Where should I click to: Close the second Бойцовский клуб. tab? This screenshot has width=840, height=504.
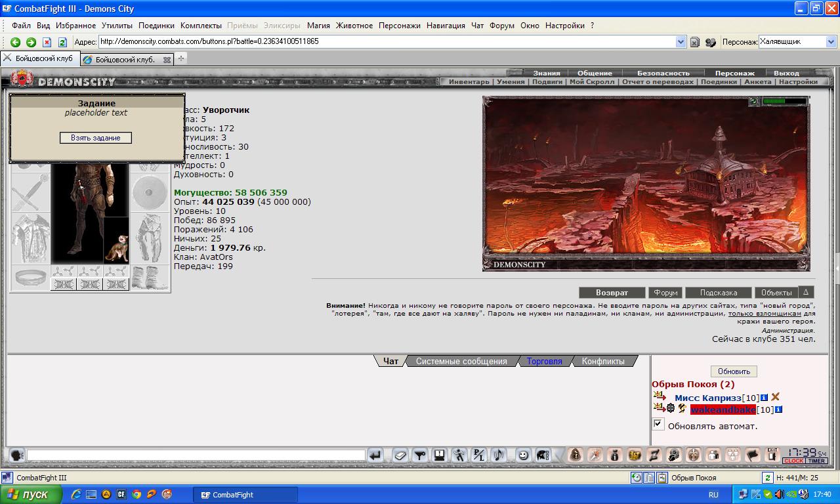click(x=167, y=60)
